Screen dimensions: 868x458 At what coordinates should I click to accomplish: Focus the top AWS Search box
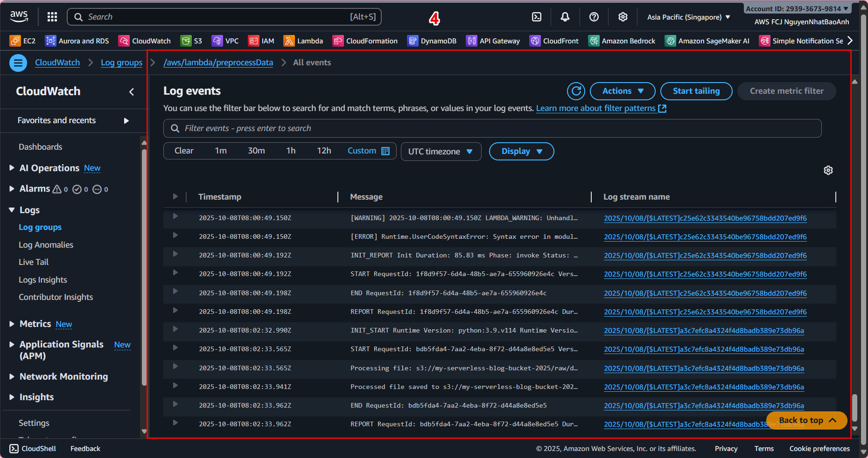coord(224,17)
